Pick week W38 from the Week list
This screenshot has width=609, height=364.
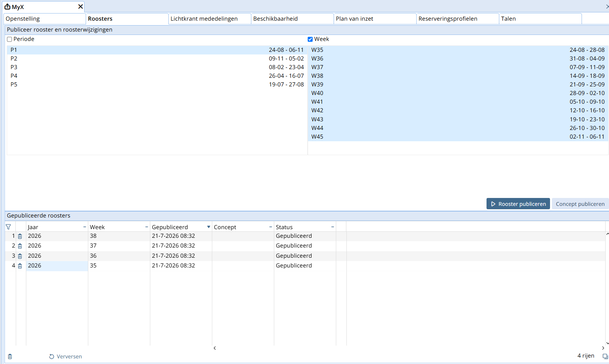[458, 76]
